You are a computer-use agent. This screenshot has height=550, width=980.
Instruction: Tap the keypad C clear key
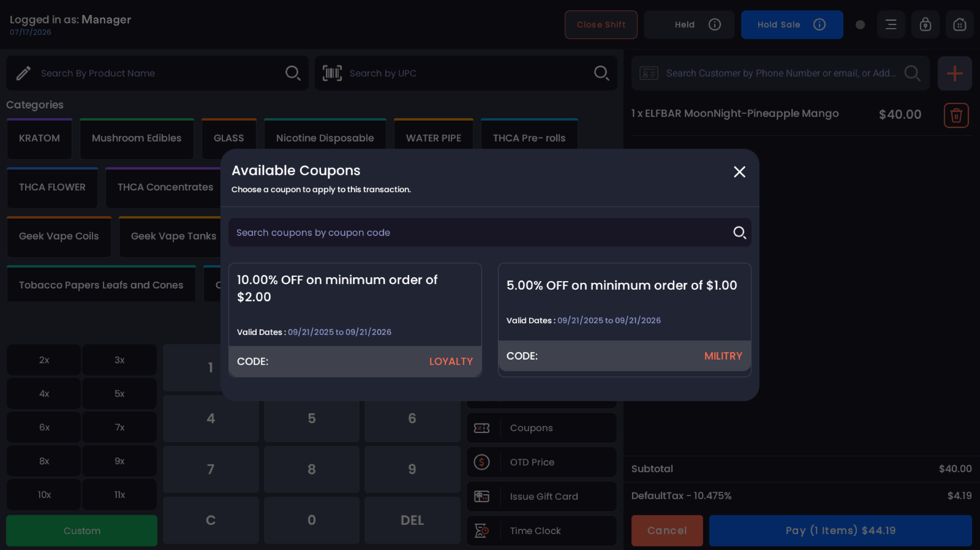pos(211,520)
